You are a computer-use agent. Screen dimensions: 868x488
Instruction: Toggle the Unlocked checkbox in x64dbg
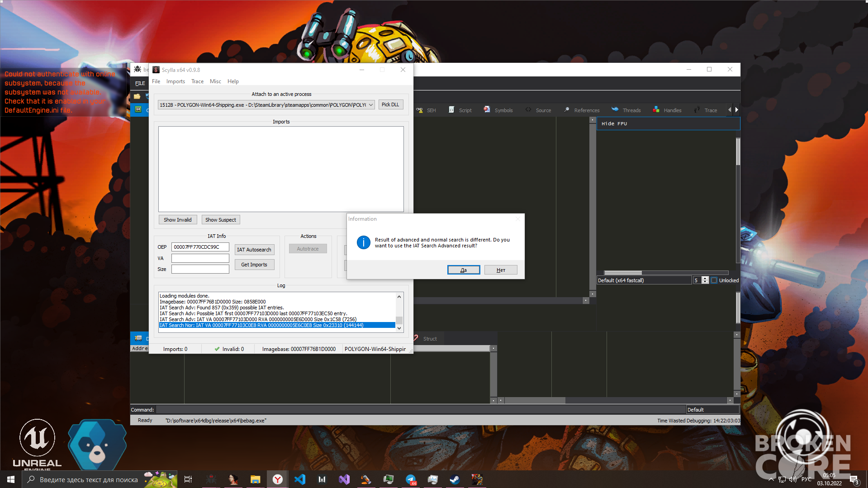tap(714, 280)
